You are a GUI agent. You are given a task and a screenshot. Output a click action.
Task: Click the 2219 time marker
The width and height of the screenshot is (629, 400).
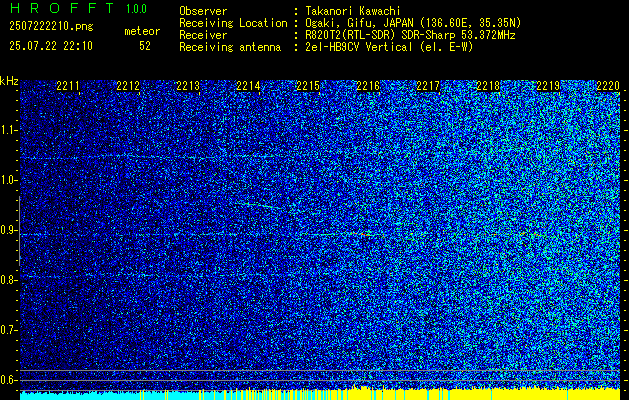548,85
